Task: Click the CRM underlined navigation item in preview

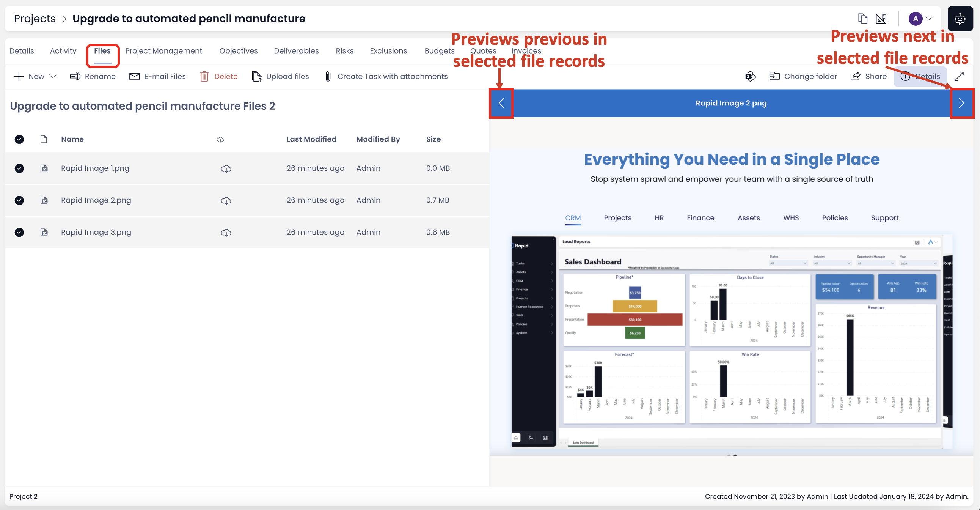Action: point(573,218)
